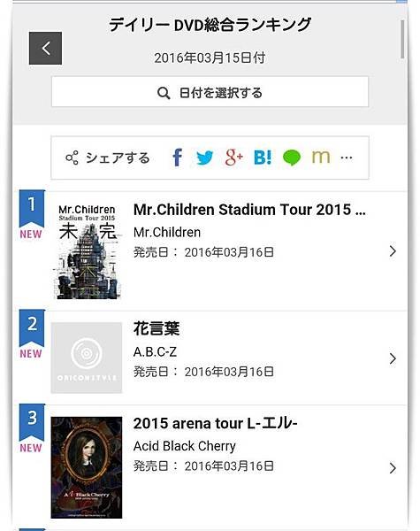The image size is (420, 531).
Task: Share ranking on Facebook
Action: tap(178, 158)
